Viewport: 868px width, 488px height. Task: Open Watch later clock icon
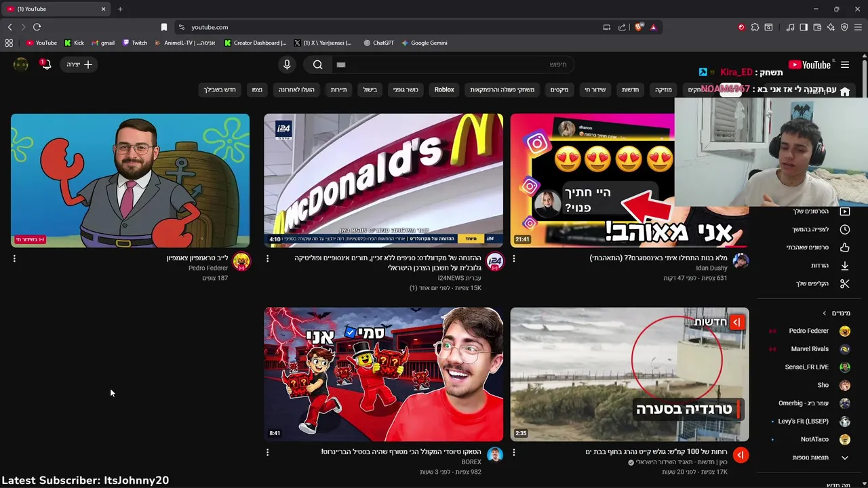click(845, 229)
